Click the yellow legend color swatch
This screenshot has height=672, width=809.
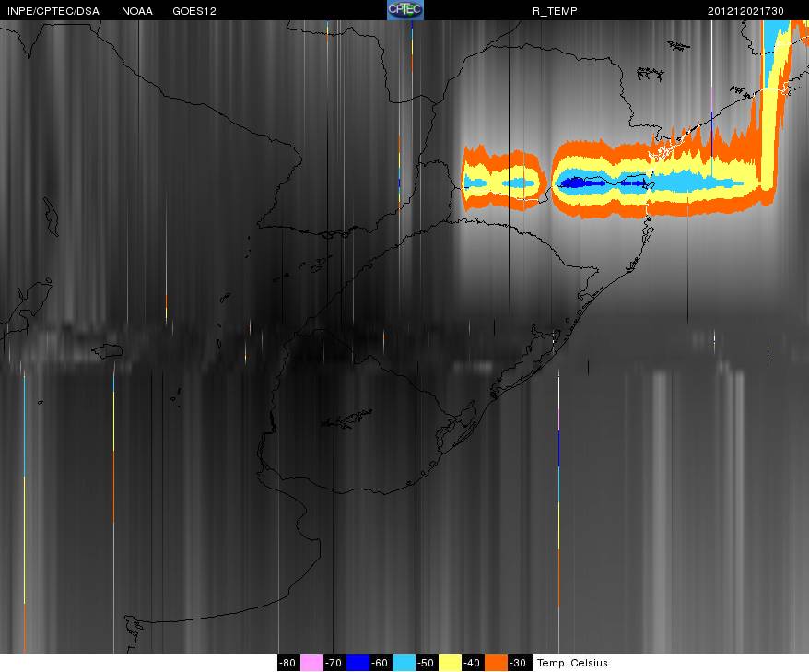pos(450,663)
